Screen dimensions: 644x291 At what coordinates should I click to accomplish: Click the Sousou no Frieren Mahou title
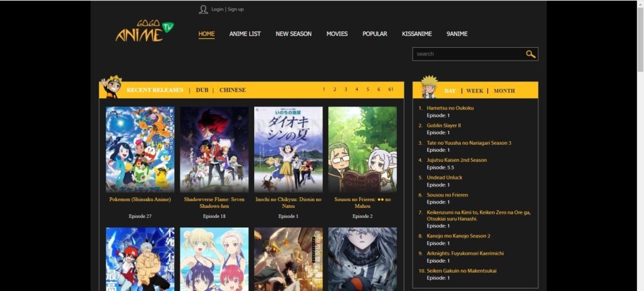[363, 203]
